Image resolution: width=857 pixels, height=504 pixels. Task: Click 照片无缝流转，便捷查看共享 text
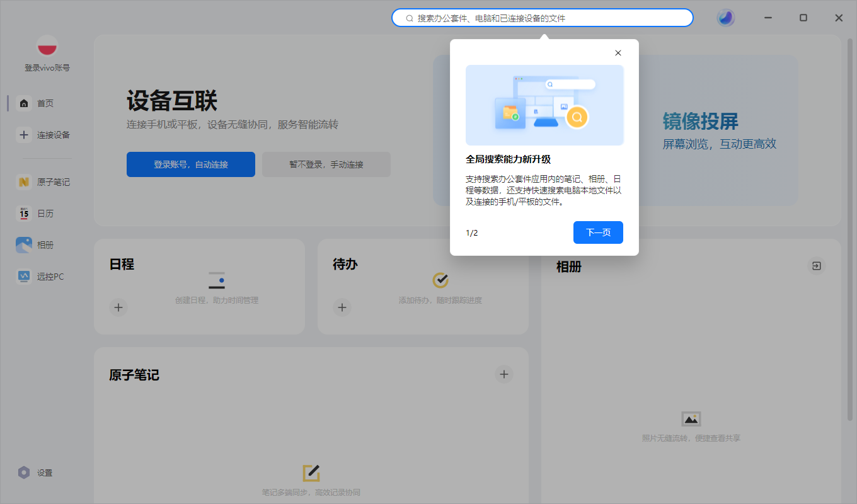[691, 438]
